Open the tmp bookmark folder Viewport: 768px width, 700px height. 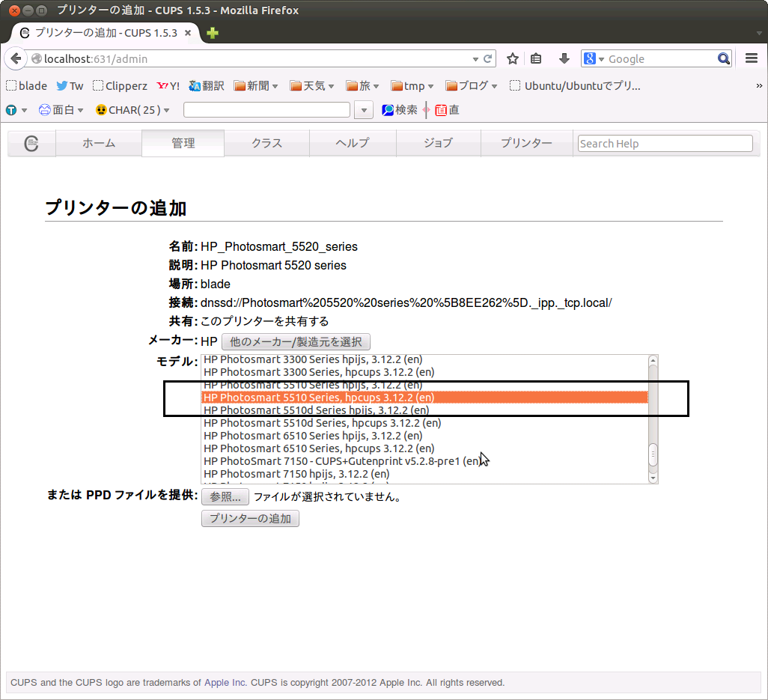coord(412,86)
